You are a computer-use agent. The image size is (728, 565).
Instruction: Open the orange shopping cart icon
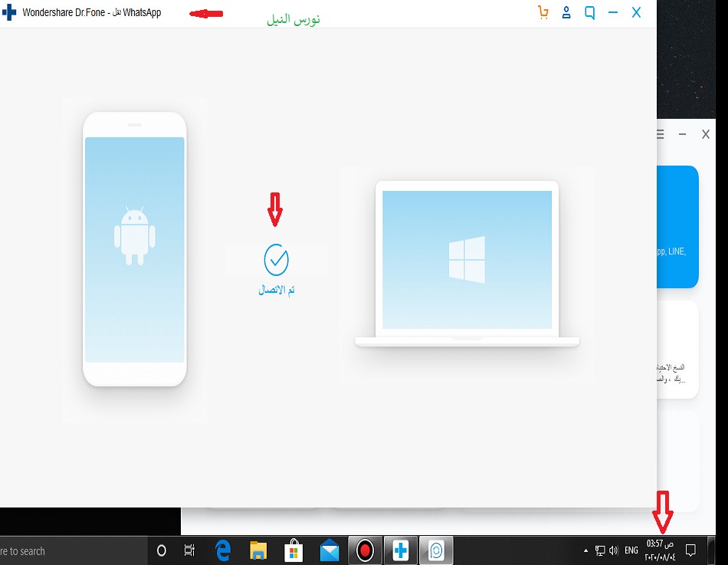(543, 13)
